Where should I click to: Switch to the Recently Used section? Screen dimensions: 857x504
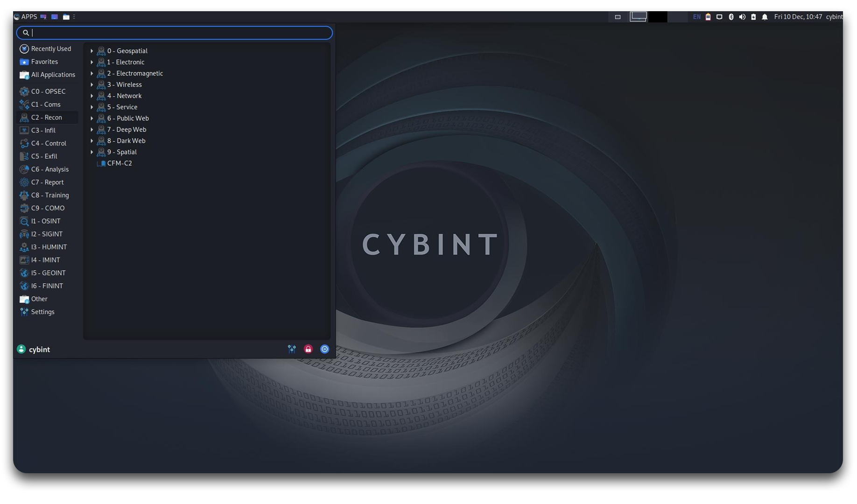point(50,49)
